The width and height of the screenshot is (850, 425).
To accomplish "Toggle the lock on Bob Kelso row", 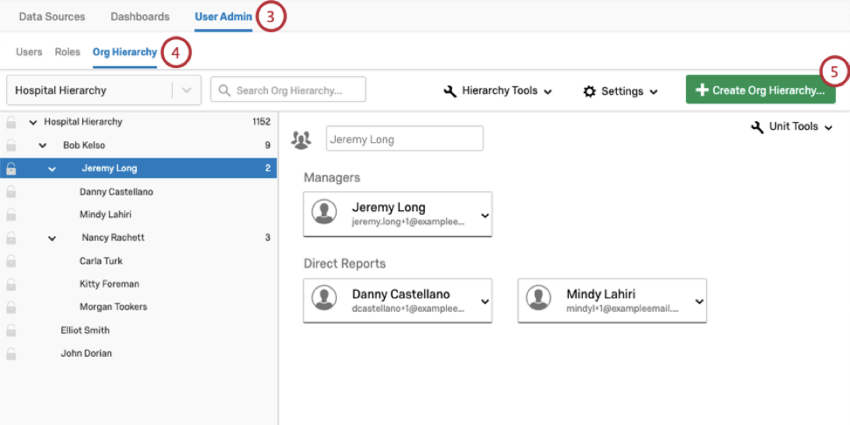I will coord(11,145).
